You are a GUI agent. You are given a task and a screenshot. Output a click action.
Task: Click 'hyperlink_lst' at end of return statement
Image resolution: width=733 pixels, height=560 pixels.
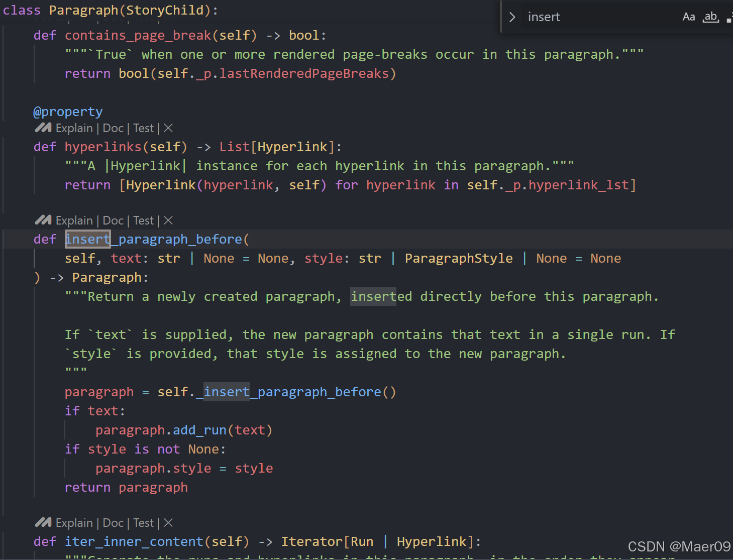579,185
